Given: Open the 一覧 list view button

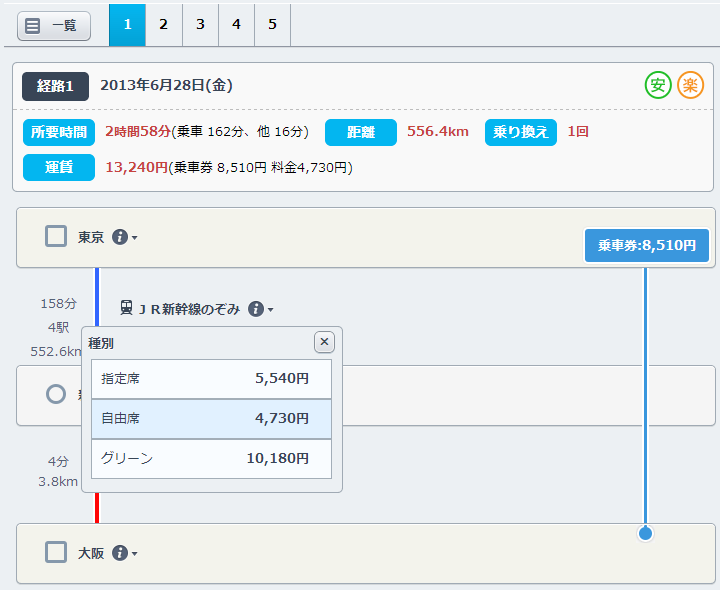Looking at the screenshot, I should pyautogui.click(x=54, y=26).
